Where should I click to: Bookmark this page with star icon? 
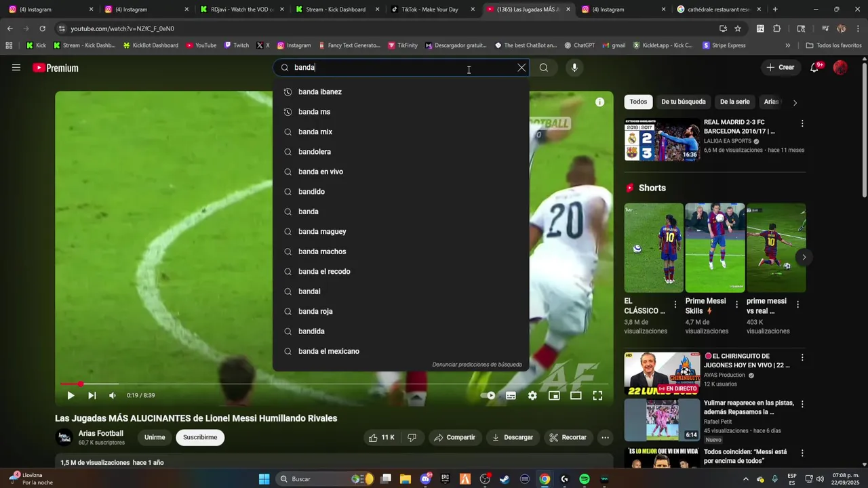click(x=738, y=28)
